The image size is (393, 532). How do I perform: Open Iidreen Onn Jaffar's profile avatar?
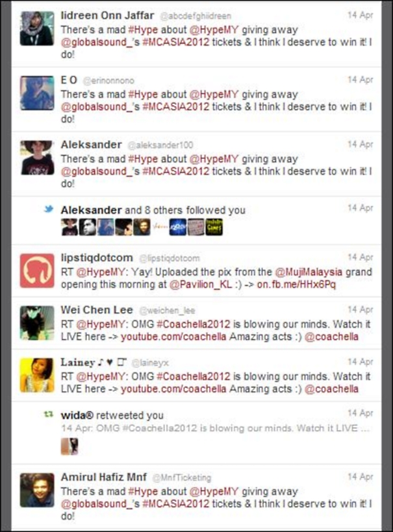36,29
